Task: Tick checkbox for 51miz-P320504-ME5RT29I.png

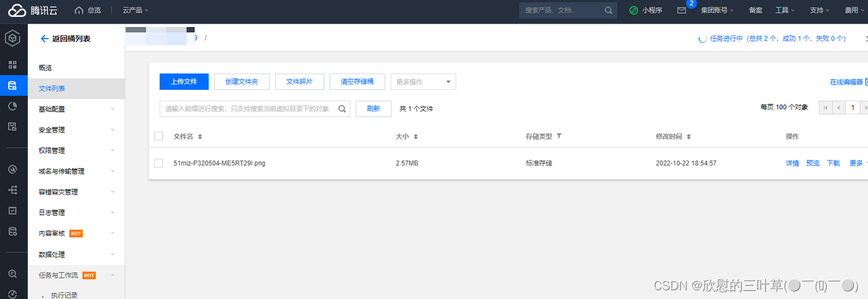Action: [x=159, y=163]
